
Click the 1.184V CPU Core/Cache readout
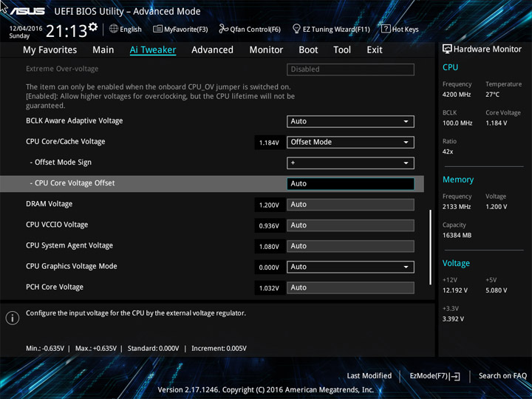(x=270, y=143)
